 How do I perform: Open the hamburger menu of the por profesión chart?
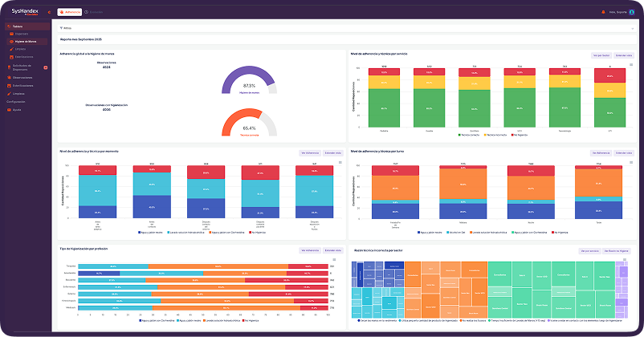(334, 260)
